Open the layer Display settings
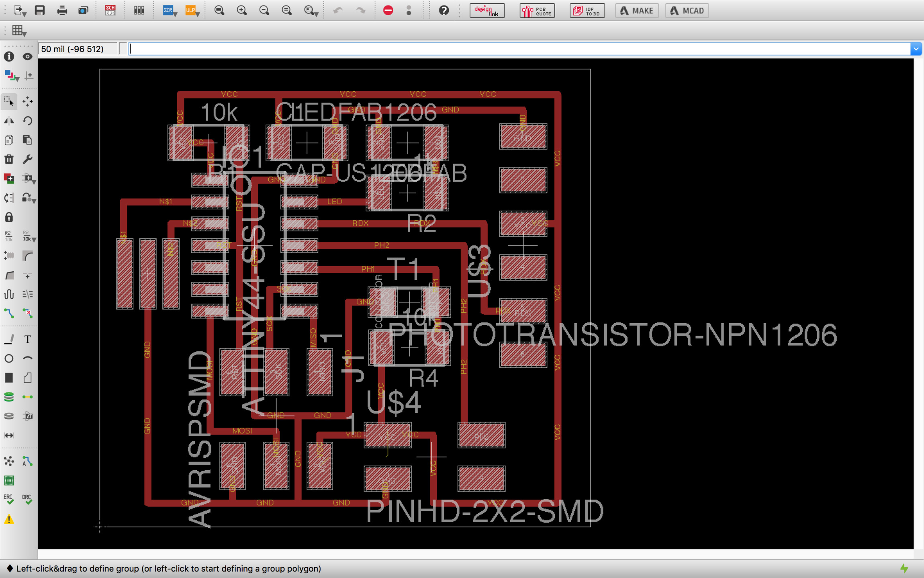Image resolution: width=924 pixels, height=578 pixels. pos(11,76)
